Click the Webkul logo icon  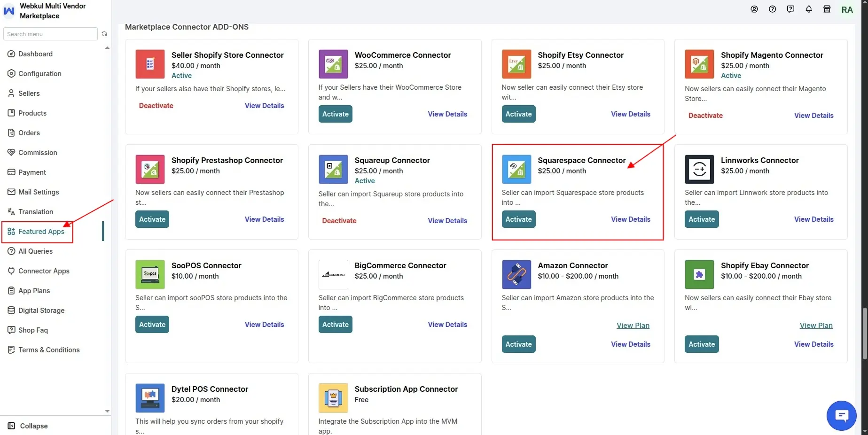tap(9, 11)
